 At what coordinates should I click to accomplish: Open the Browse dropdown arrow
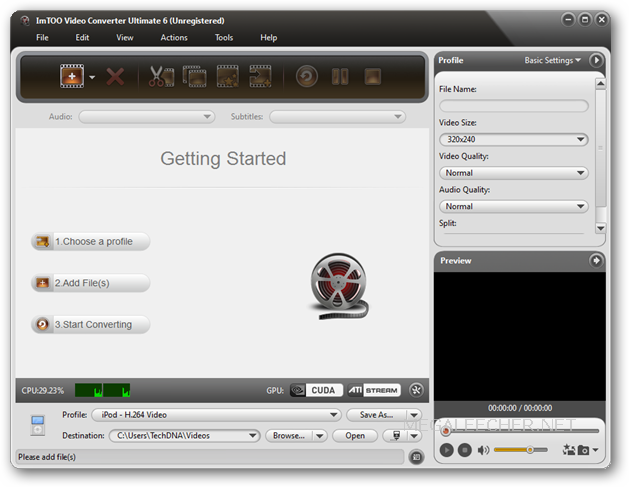pos(320,436)
